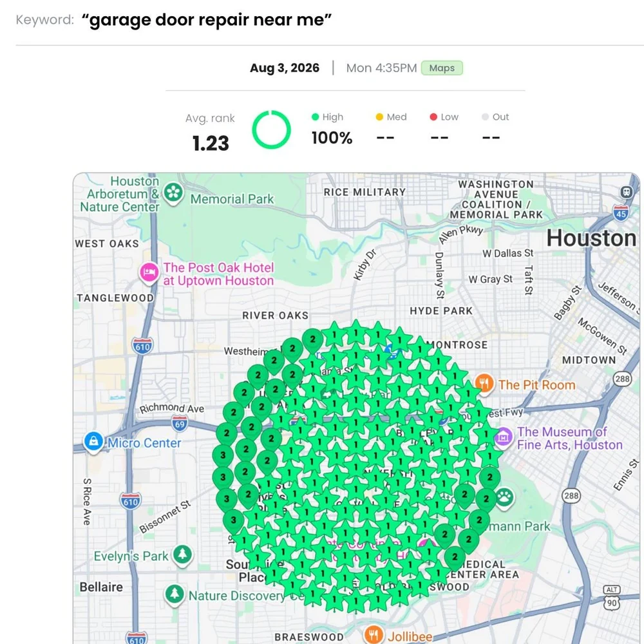Viewport: 644px width, 644px height.
Task: Click the RICE MILITARY label
Action: click(x=365, y=192)
